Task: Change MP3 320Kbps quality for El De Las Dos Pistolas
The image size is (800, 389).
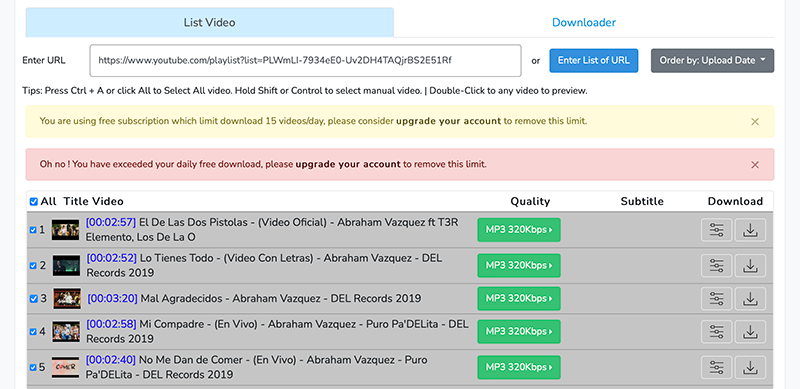Action: point(519,230)
